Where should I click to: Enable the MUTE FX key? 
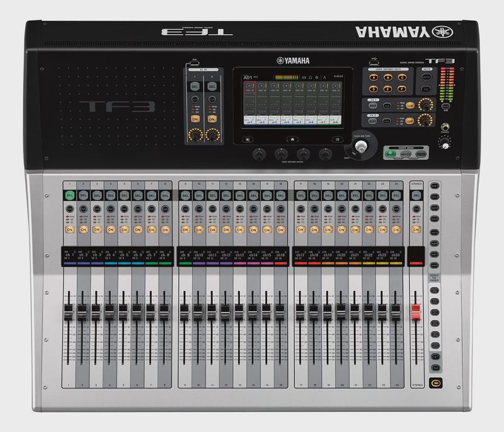427,89
